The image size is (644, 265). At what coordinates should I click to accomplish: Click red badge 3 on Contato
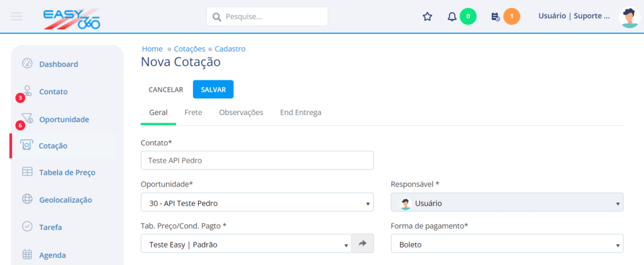click(x=20, y=98)
